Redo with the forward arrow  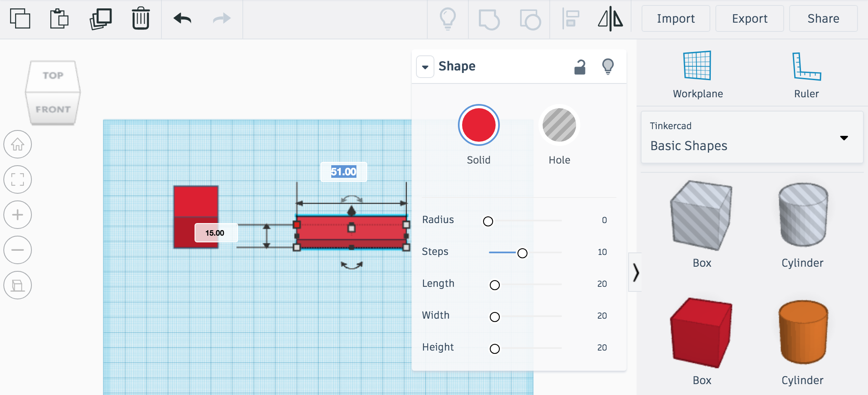tap(221, 18)
